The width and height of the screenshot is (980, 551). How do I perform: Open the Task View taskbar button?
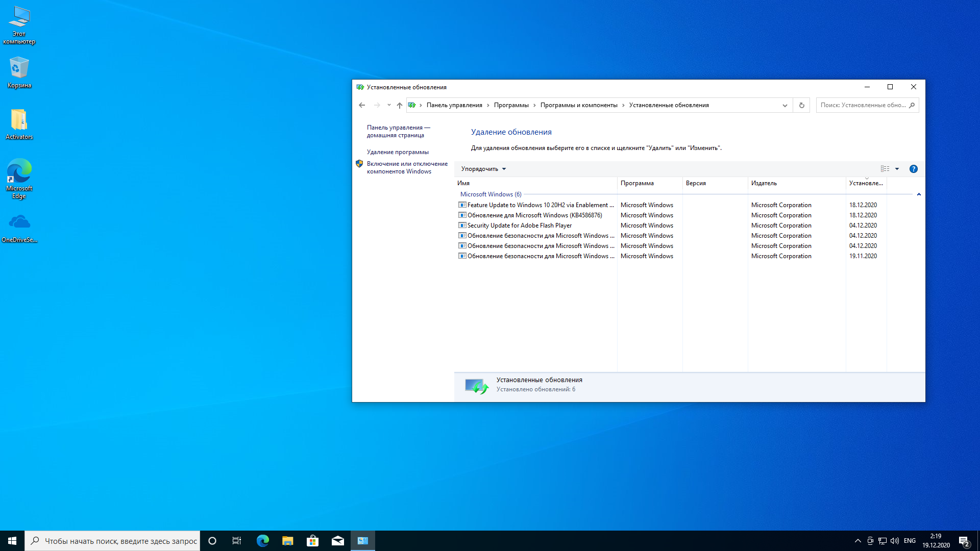[x=237, y=541]
